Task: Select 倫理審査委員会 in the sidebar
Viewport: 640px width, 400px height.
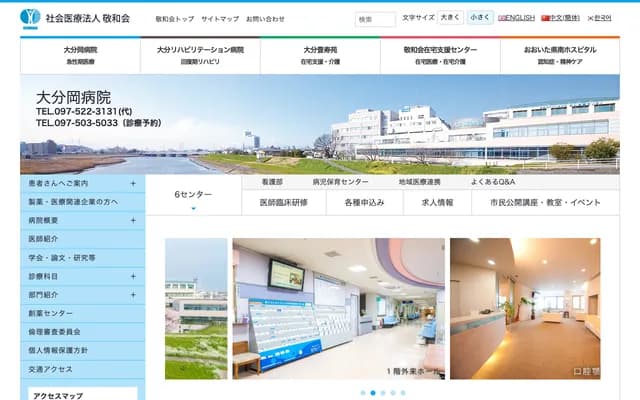Action: [x=82, y=332]
